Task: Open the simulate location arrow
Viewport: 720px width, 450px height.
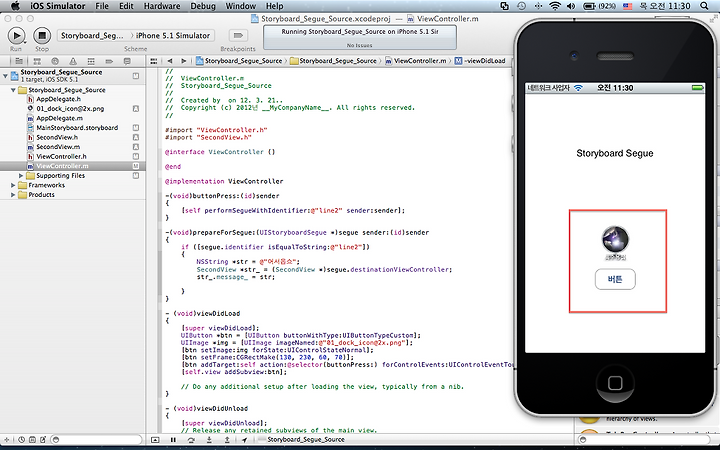Action: tap(244, 440)
